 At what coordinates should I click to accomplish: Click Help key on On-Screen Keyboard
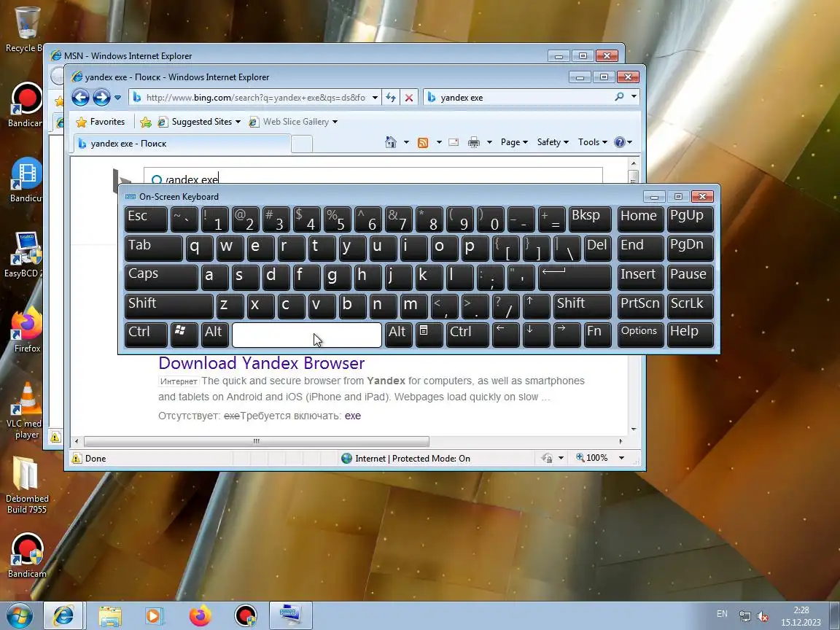tap(690, 335)
